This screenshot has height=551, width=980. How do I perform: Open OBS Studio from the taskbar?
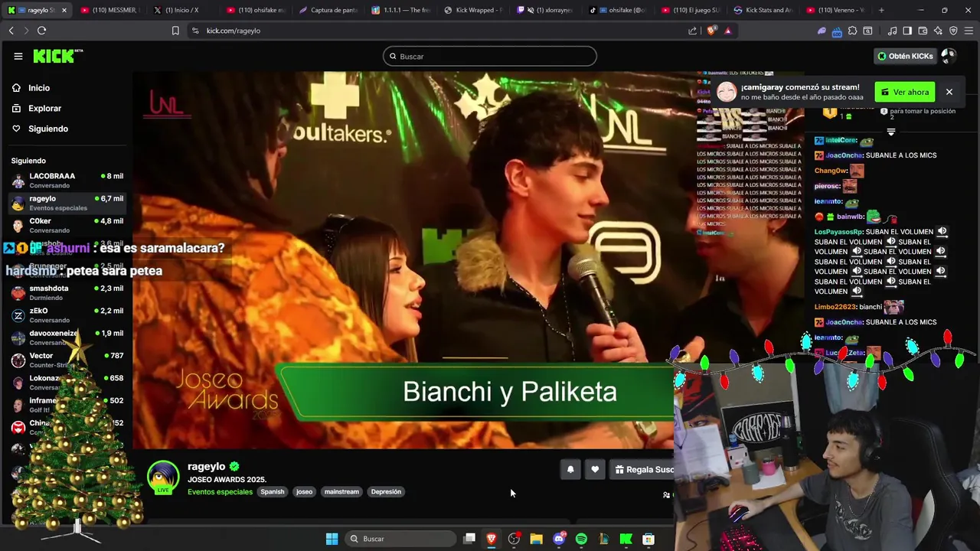point(514,539)
